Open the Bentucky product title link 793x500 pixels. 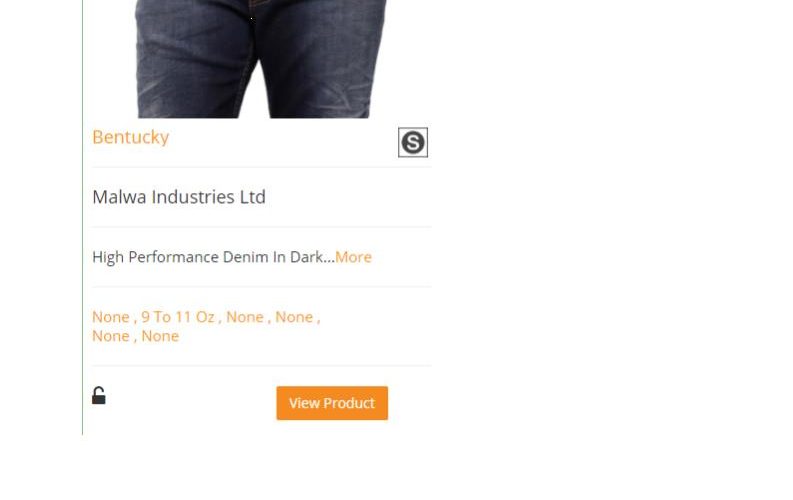click(130, 137)
